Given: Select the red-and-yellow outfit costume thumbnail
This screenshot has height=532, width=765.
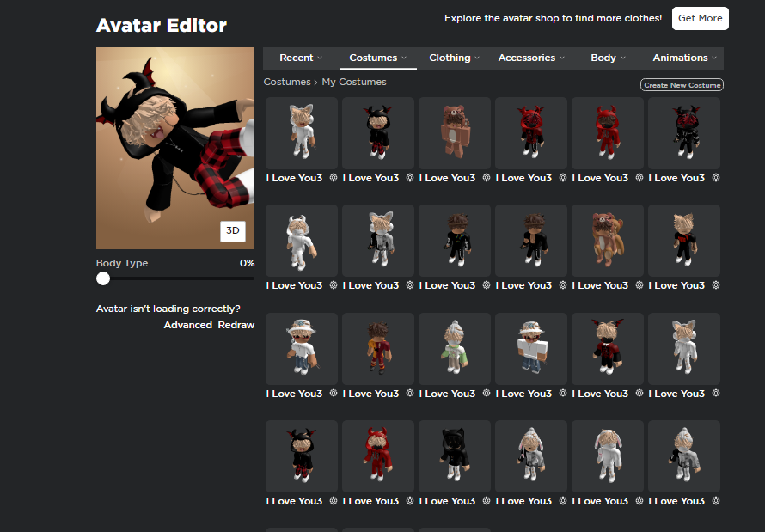Looking at the screenshot, I should click(378, 349).
